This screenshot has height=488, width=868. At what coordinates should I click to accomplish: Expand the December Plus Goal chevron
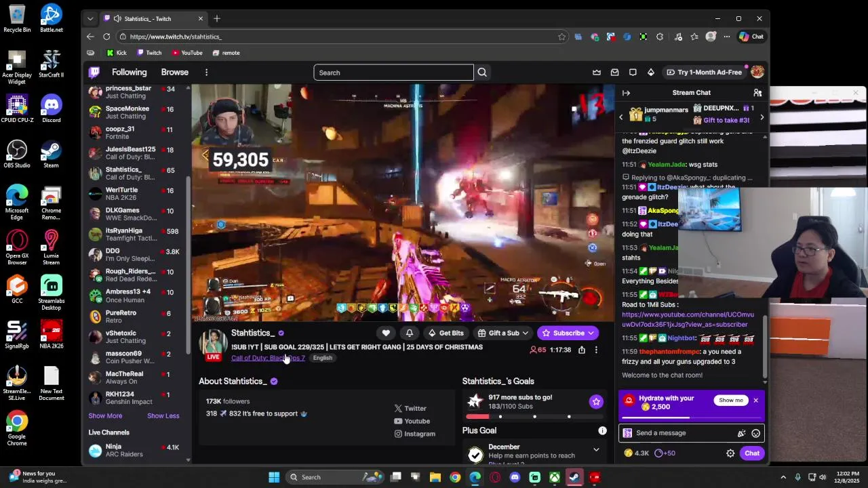coord(596,449)
